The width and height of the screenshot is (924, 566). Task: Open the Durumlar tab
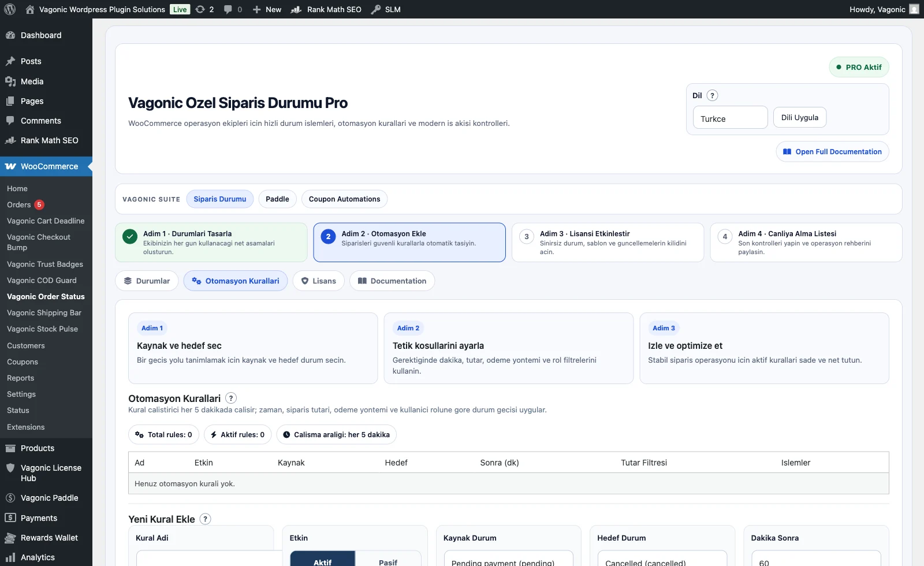(x=147, y=281)
